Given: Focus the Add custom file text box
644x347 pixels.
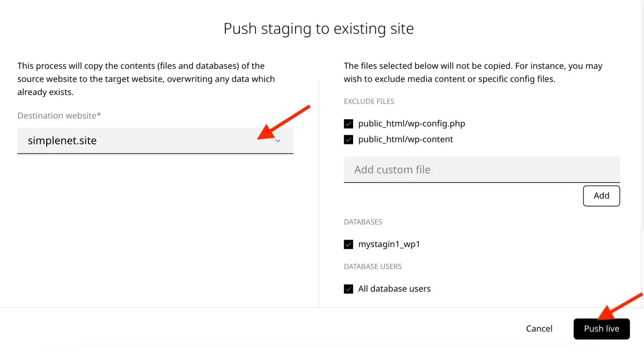Looking at the screenshot, I should click(481, 169).
